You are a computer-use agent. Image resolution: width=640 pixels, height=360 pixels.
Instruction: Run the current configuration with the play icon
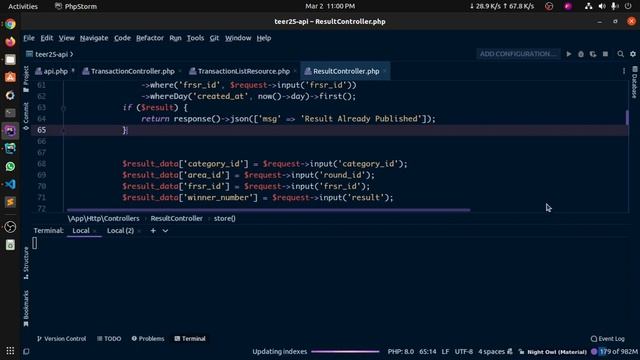click(x=569, y=54)
